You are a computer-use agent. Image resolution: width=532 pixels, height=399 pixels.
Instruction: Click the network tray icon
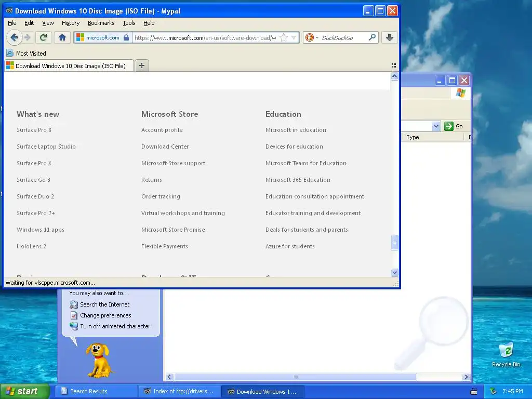coord(494,392)
